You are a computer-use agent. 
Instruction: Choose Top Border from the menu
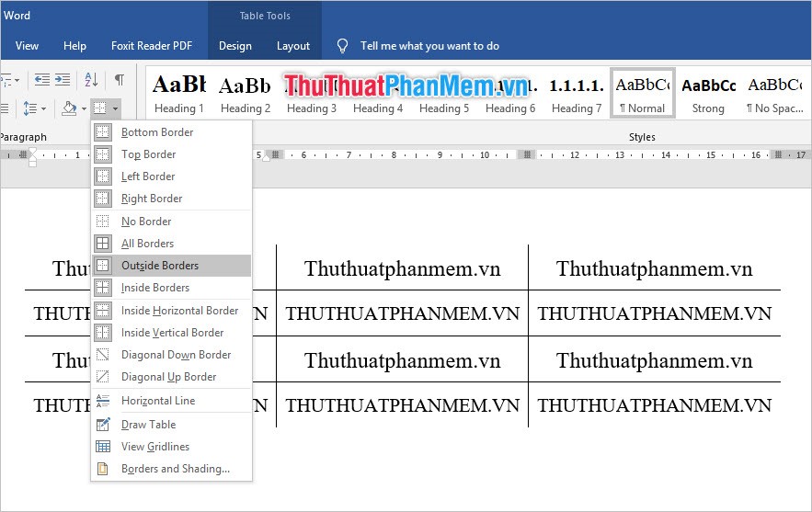[171, 154]
